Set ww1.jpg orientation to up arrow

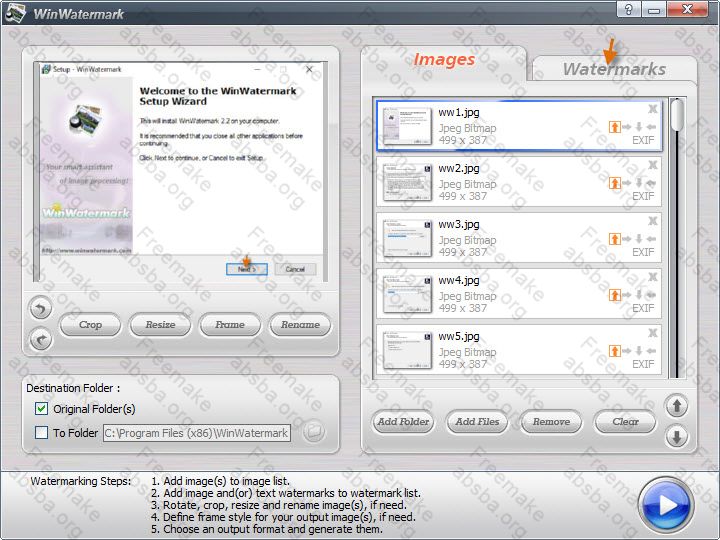pyautogui.click(x=615, y=127)
